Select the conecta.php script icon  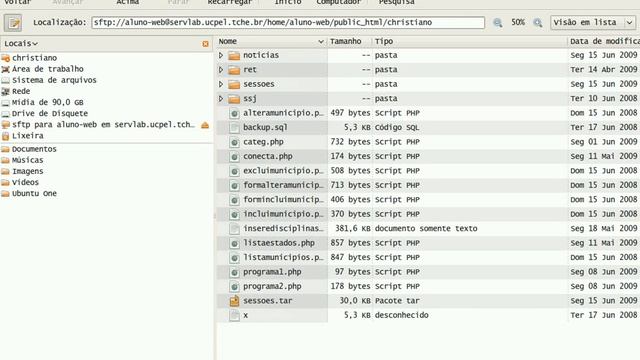234,157
